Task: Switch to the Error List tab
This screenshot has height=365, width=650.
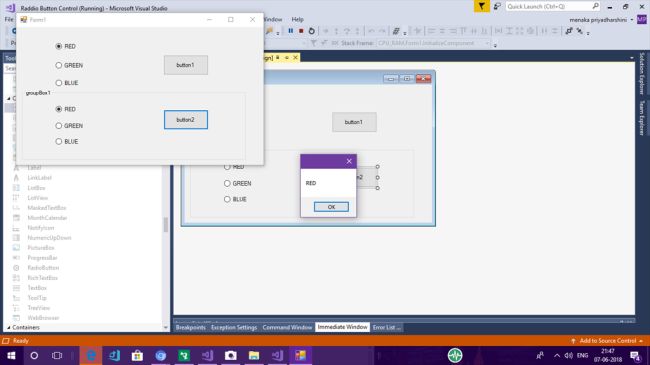Action: (386, 327)
